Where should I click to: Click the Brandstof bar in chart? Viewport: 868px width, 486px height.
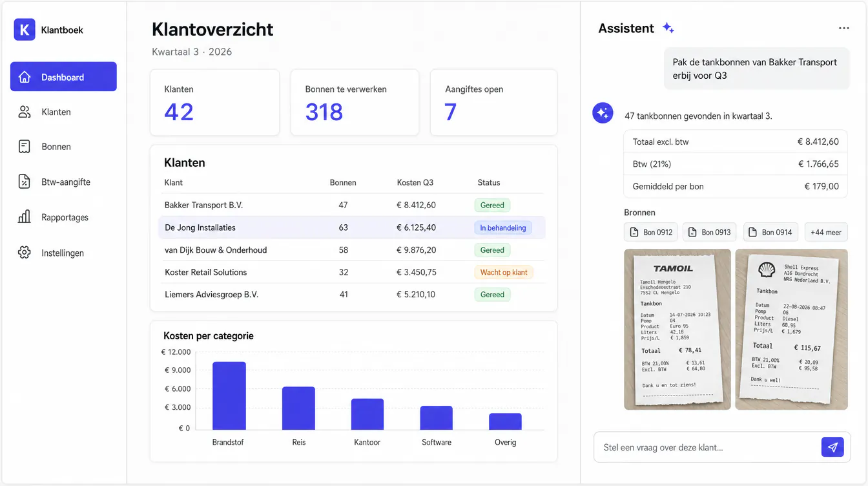(229, 396)
